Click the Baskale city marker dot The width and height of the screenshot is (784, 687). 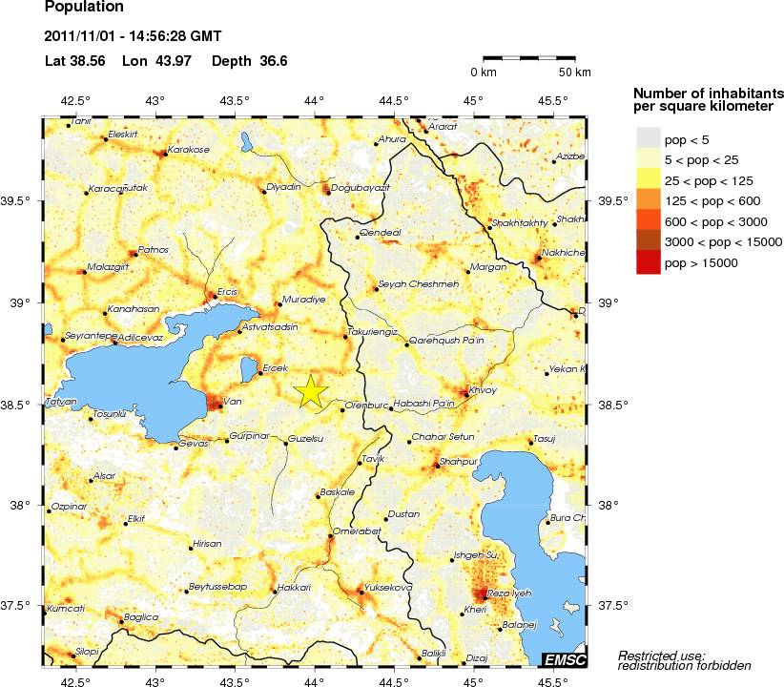coord(318,496)
